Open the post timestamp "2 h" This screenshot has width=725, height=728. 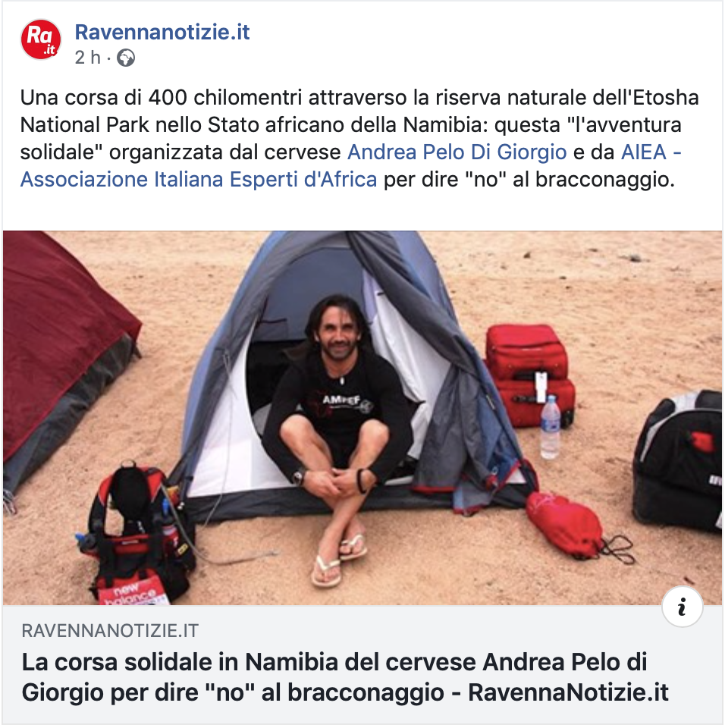pyautogui.click(x=88, y=58)
